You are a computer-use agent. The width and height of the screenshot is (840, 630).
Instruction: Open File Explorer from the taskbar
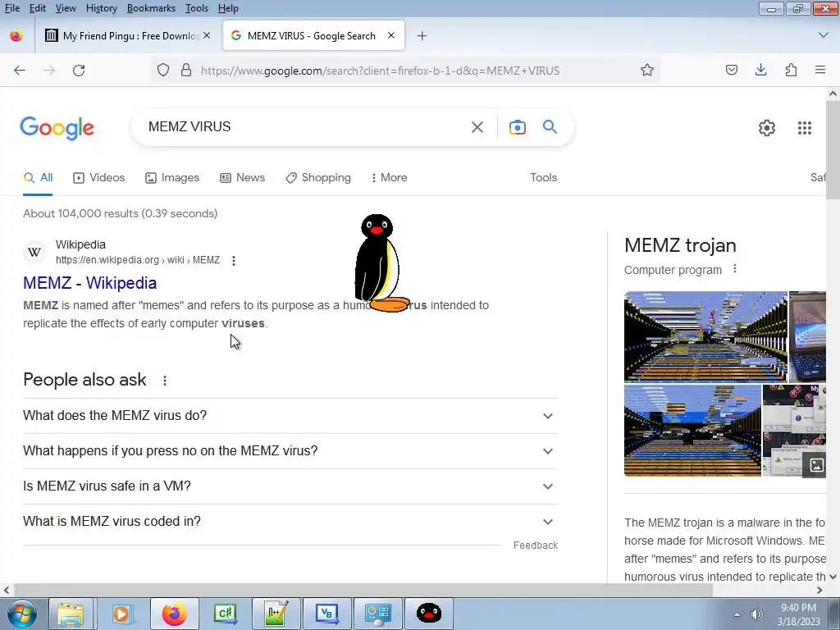pos(71,614)
